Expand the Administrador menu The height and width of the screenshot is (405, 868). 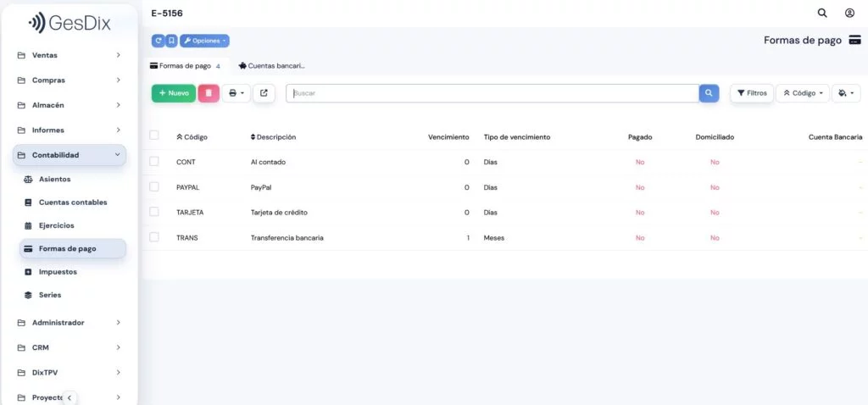70,323
